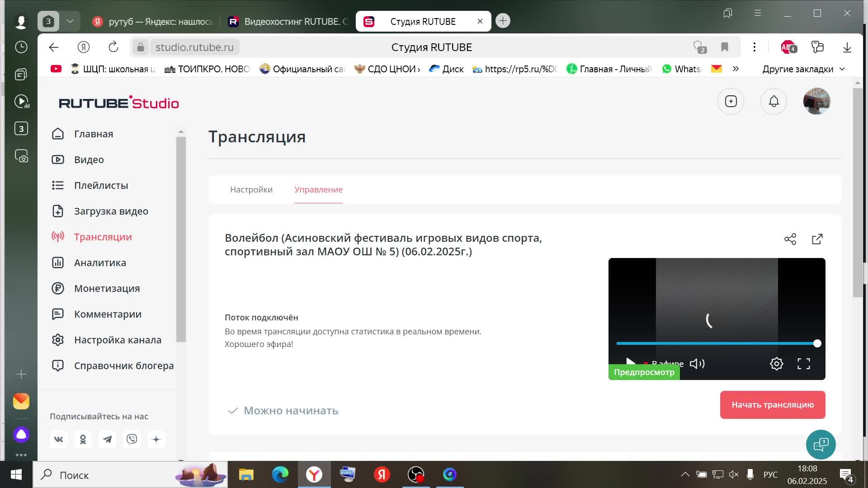
Task: Open notifications bell
Action: coord(774,101)
